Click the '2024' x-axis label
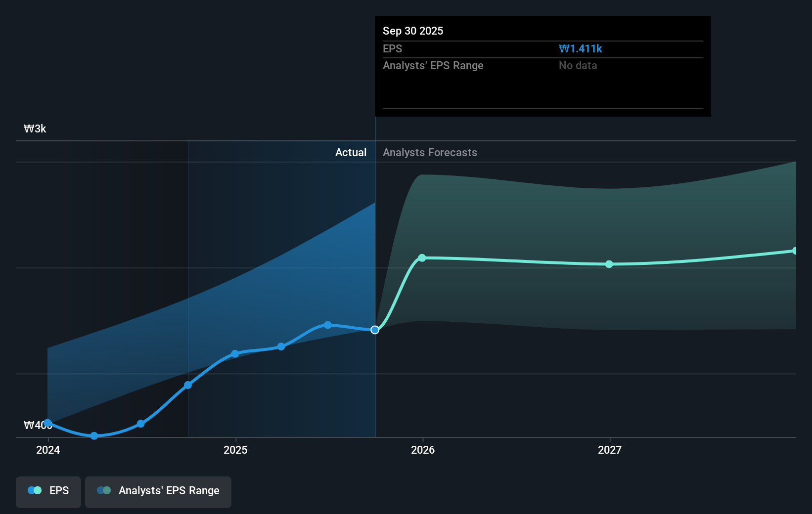 tap(48, 450)
